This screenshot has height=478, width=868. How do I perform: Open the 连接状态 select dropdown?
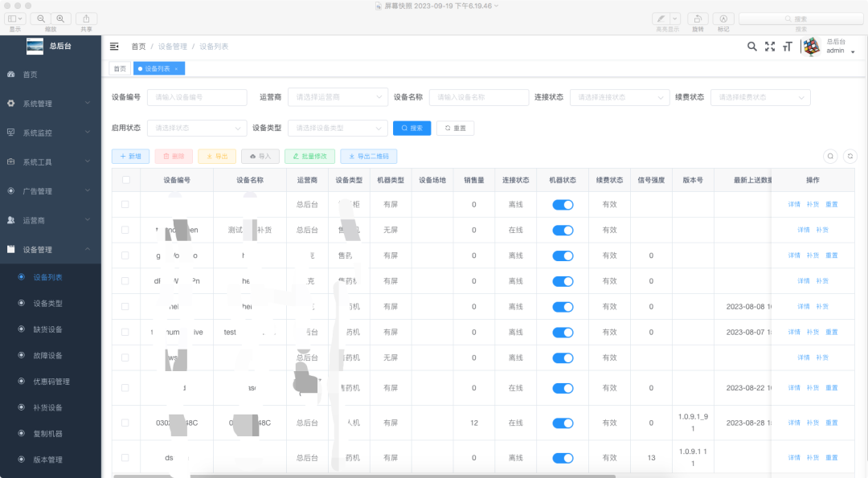(x=620, y=97)
